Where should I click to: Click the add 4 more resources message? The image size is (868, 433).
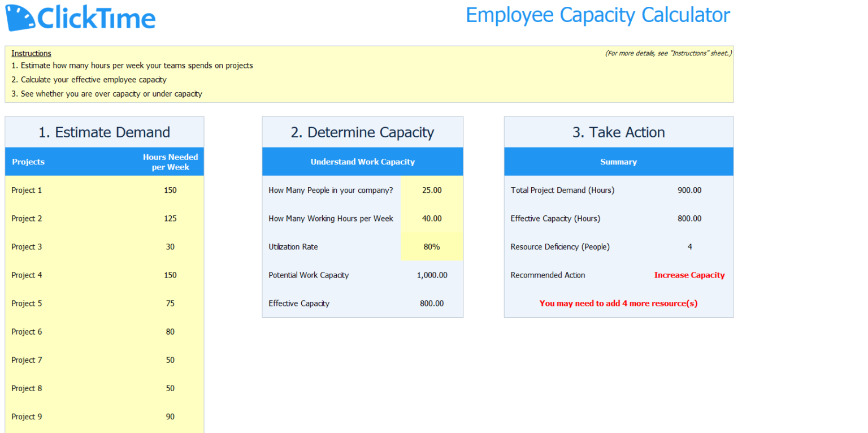pyautogui.click(x=618, y=304)
